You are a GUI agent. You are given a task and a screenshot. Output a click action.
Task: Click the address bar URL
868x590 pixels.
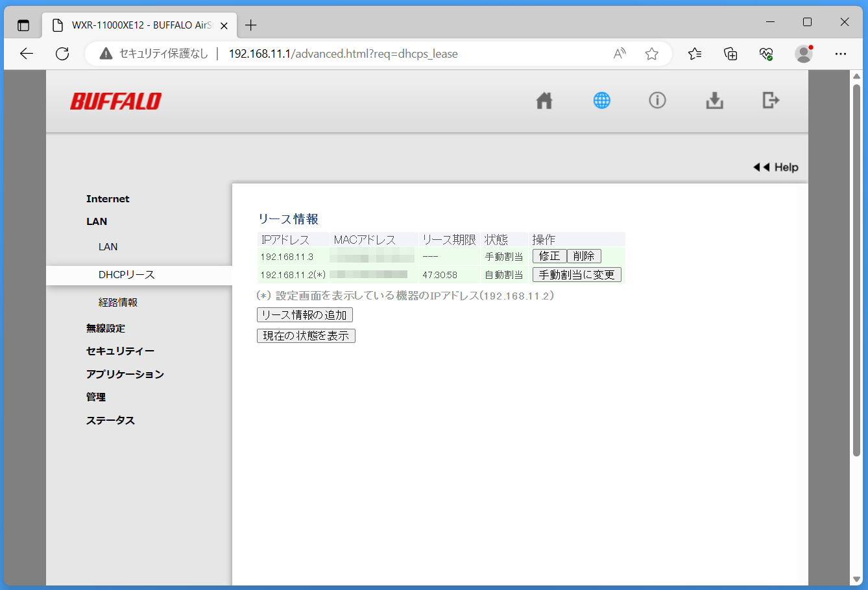click(343, 54)
